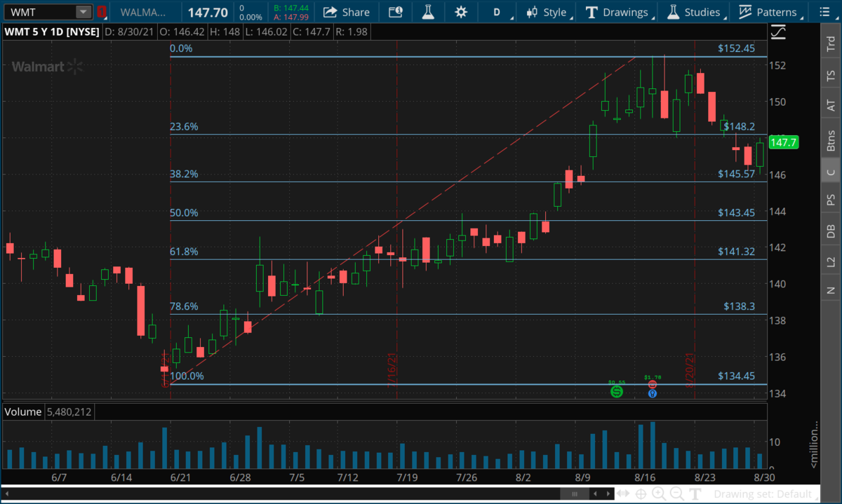The width and height of the screenshot is (842, 504).
Task: Click the $152.45 Fibonacci price label
Action: 736,48
